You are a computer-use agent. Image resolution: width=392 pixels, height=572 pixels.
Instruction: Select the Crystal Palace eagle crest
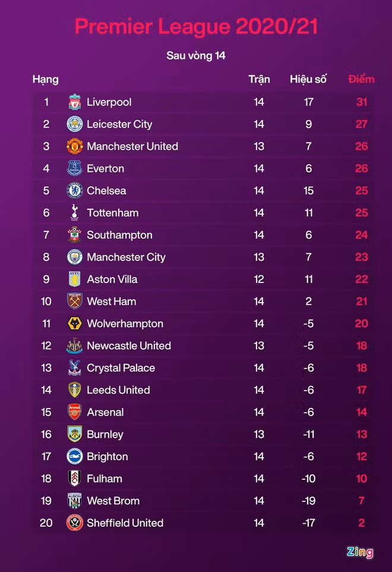(x=74, y=368)
